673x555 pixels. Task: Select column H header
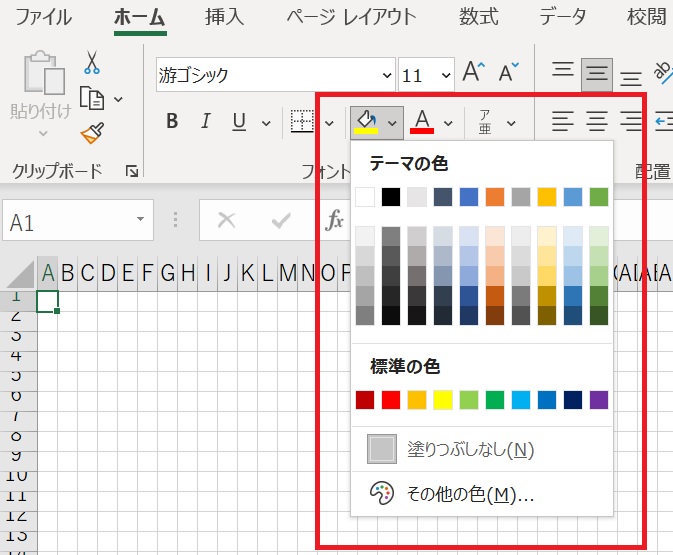pos(188,273)
